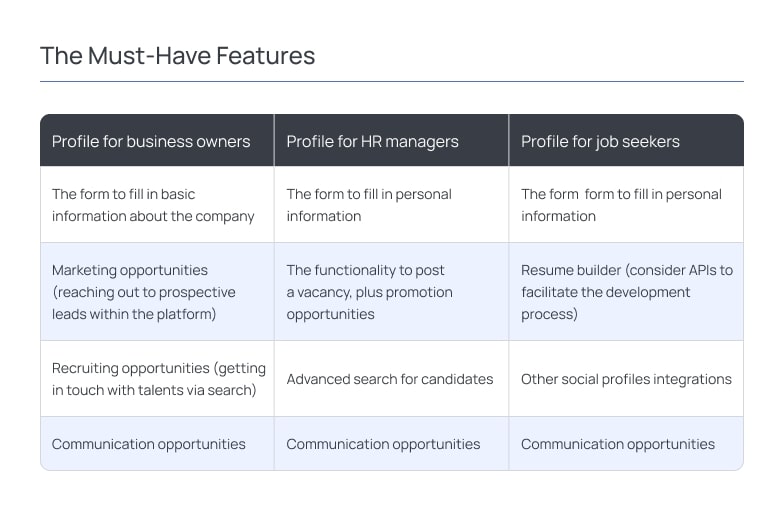Click 'Advanced search for candidates' cell
The height and width of the screenshot is (511, 784).
(x=392, y=379)
